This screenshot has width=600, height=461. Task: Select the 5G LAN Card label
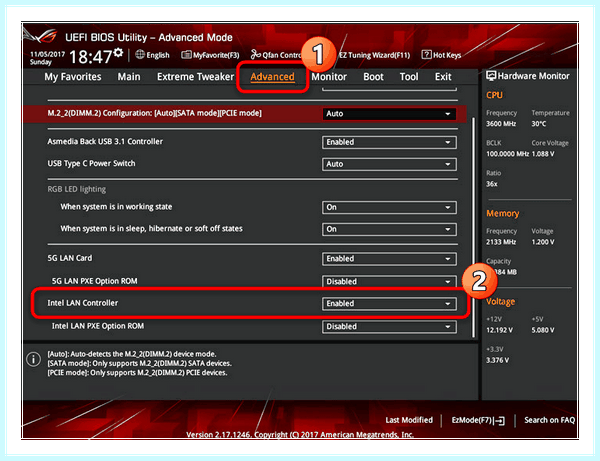pyautogui.click(x=70, y=258)
